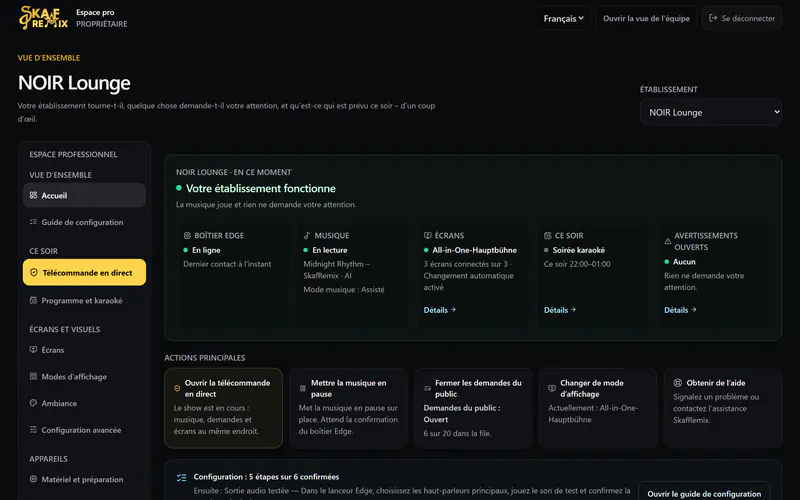Click Soirée karaoké status text

click(579, 250)
